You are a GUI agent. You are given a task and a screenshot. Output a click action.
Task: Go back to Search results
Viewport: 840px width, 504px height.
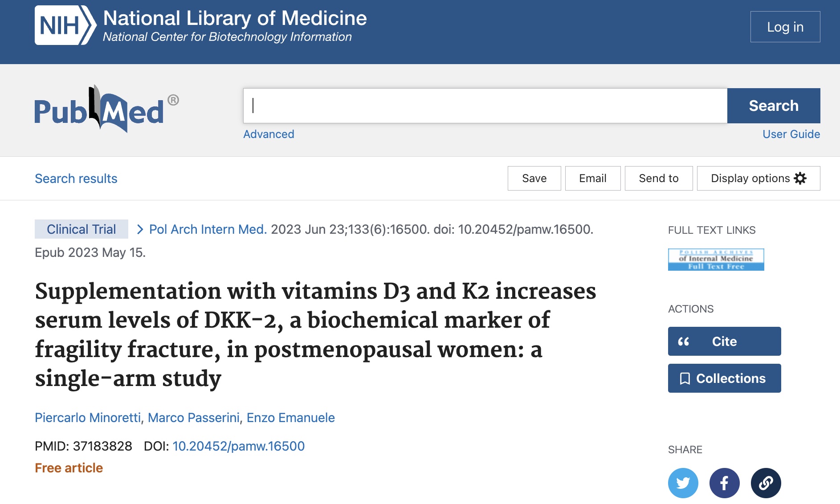click(x=76, y=179)
